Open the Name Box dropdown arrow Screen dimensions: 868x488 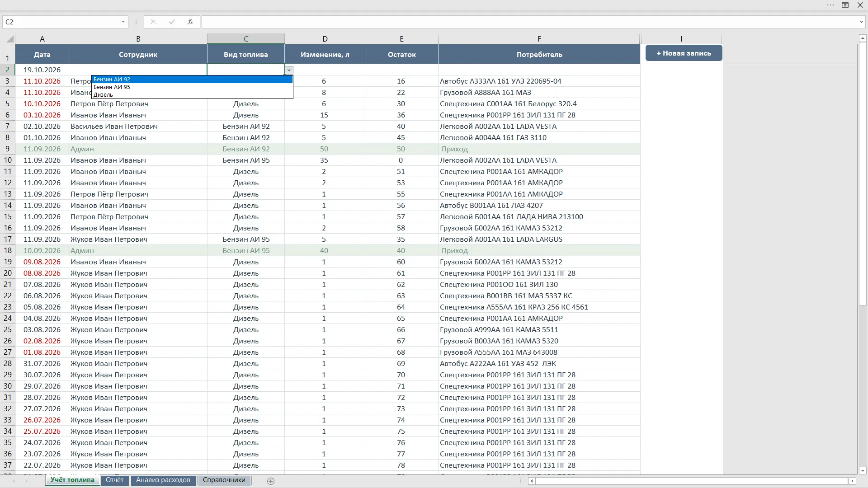123,22
